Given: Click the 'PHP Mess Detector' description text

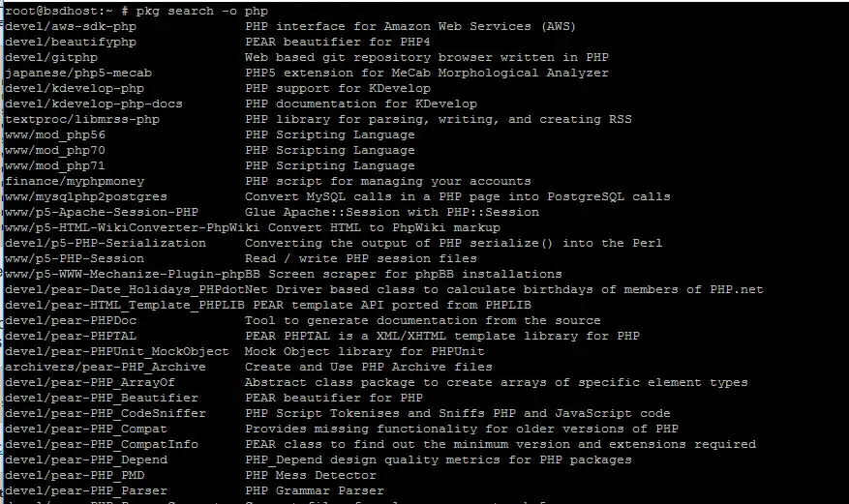Looking at the screenshot, I should [310, 475].
